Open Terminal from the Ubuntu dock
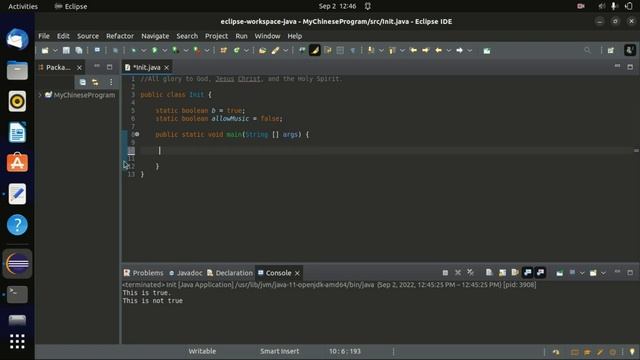 coord(17,294)
